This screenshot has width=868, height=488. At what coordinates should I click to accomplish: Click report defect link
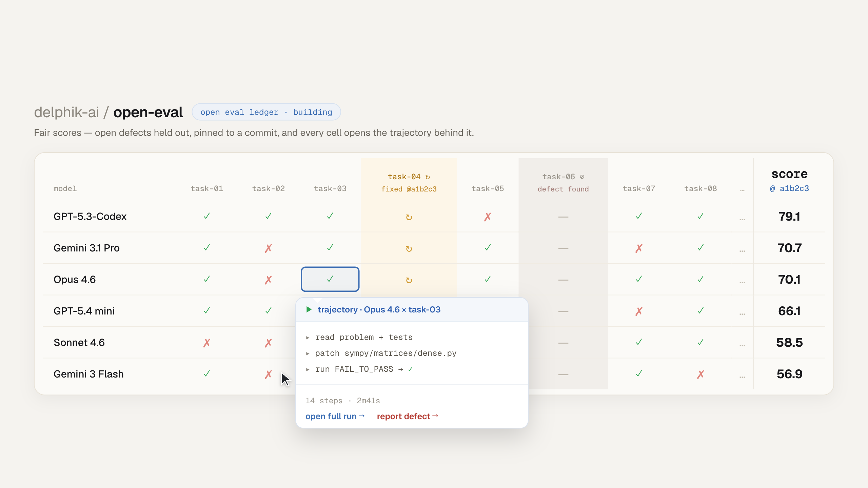[x=408, y=416]
